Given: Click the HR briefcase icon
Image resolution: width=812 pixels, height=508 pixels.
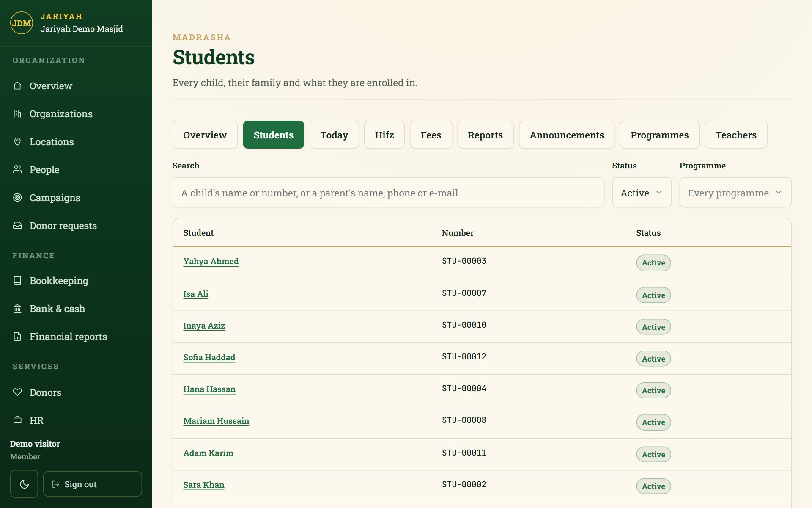Looking at the screenshot, I should (17, 420).
